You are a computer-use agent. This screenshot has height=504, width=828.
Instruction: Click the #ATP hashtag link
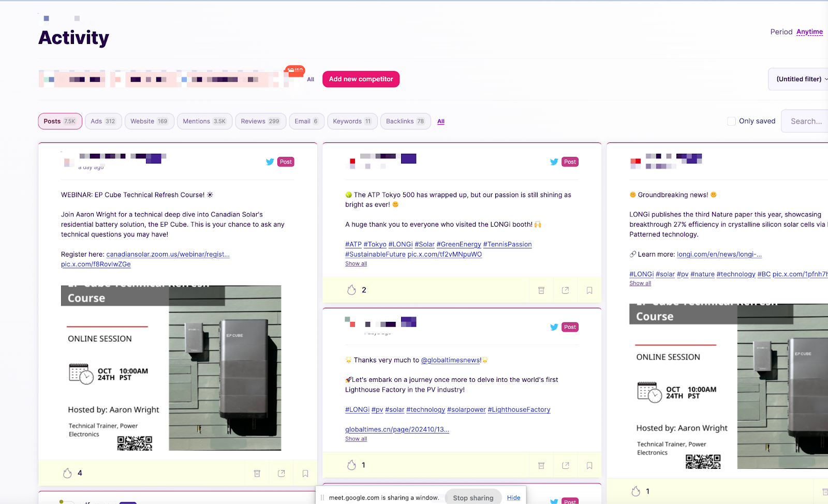click(x=353, y=244)
